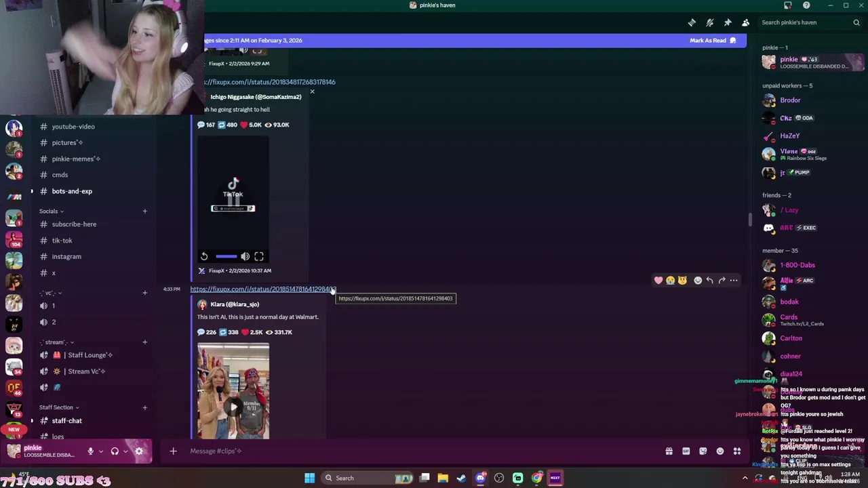The image size is (868, 488).
Task: Toggle the member list icon
Action: [745, 22]
